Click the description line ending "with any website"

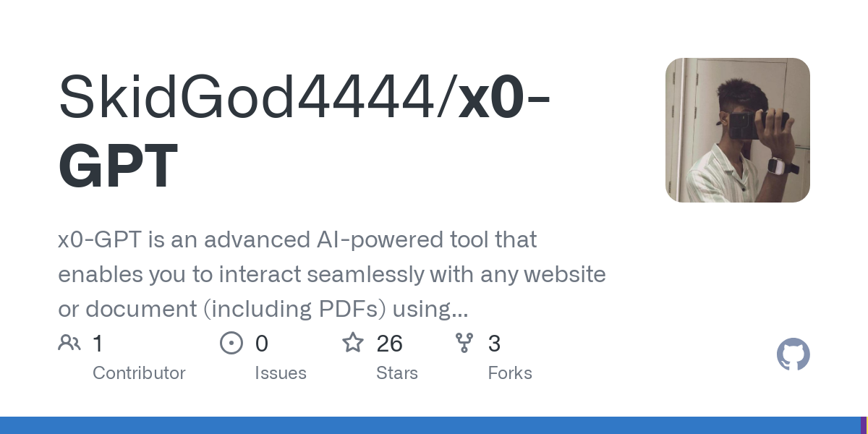point(332,274)
